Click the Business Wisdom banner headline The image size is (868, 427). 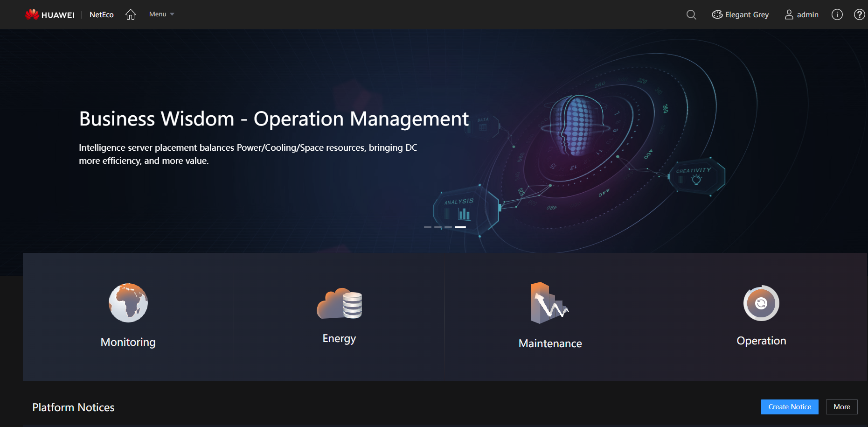tap(274, 119)
